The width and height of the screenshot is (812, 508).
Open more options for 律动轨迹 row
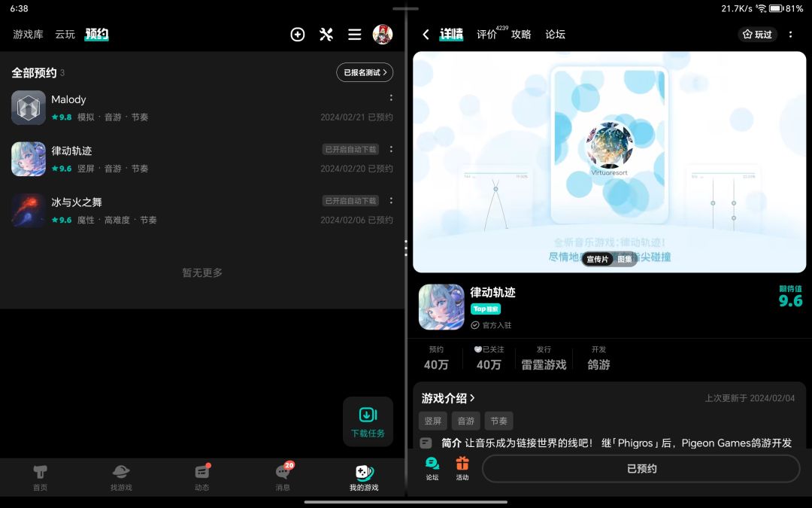pyautogui.click(x=391, y=149)
